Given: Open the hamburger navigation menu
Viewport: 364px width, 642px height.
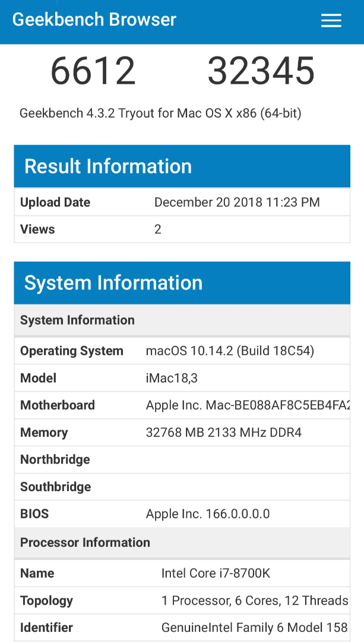Looking at the screenshot, I should point(331,21).
